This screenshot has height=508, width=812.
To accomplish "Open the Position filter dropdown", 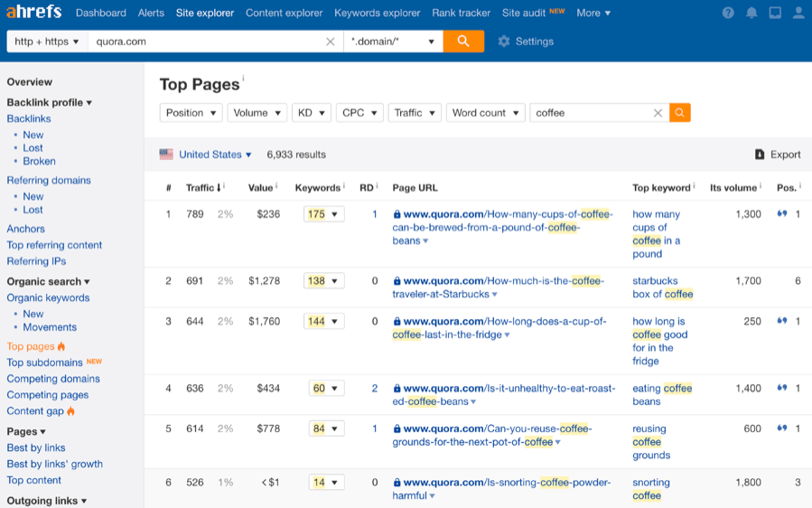I will pos(191,113).
